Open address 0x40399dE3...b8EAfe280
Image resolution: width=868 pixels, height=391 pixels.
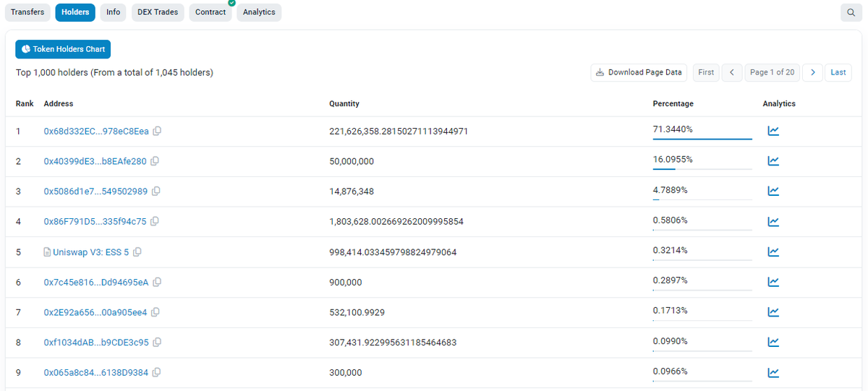click(x=95, y=161)
